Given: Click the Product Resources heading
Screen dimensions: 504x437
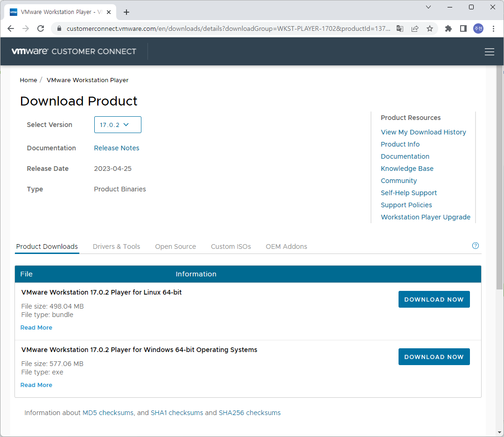Looking at the screenshot, I should [411, 118].
